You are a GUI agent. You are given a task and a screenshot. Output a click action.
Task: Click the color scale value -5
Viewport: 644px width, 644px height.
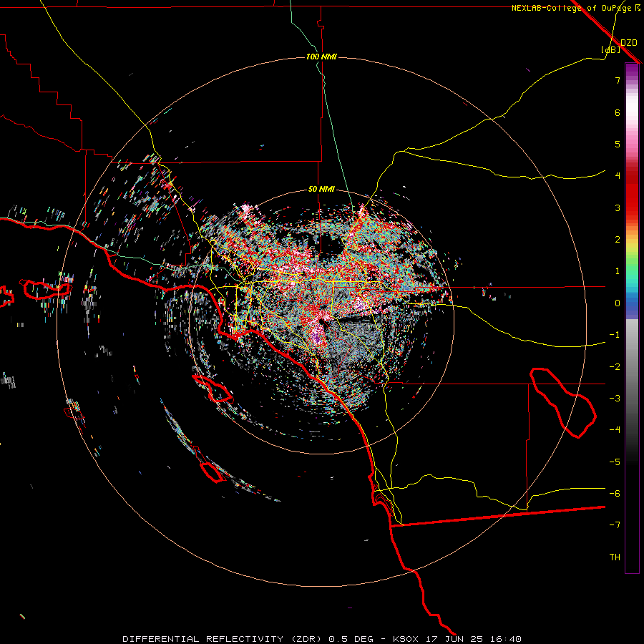(615, 462)
